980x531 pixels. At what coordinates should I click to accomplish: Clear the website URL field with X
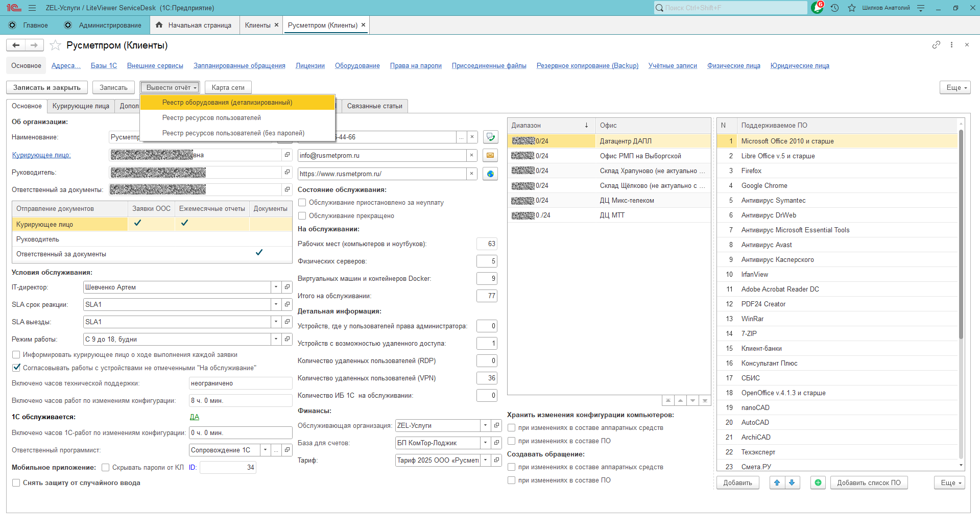(472, 174)
